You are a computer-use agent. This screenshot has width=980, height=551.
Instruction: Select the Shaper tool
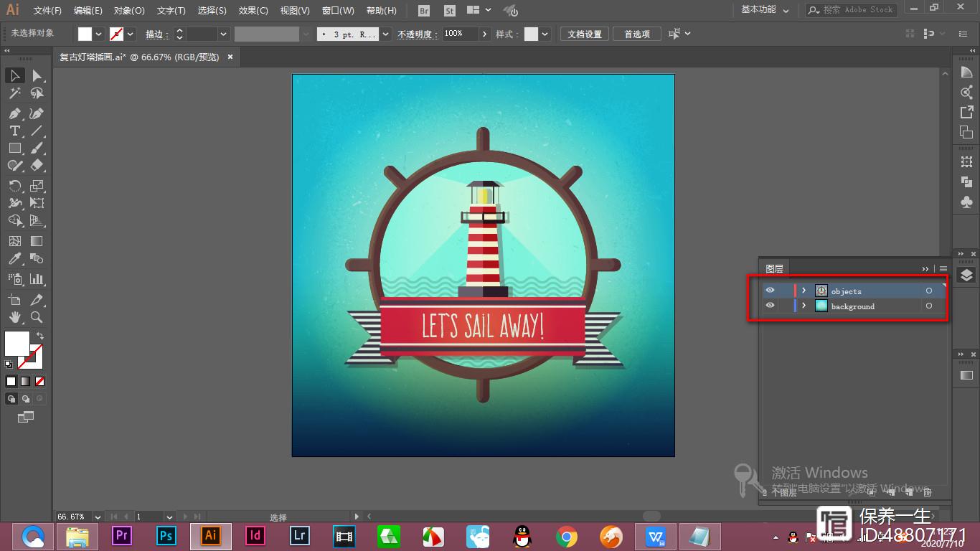point(14,165)
